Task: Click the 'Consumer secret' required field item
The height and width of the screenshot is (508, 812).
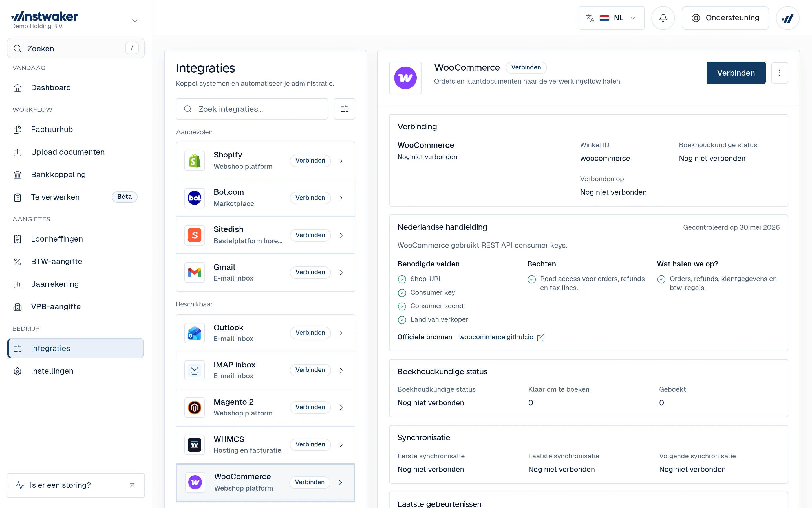Action: click(437, 306)
